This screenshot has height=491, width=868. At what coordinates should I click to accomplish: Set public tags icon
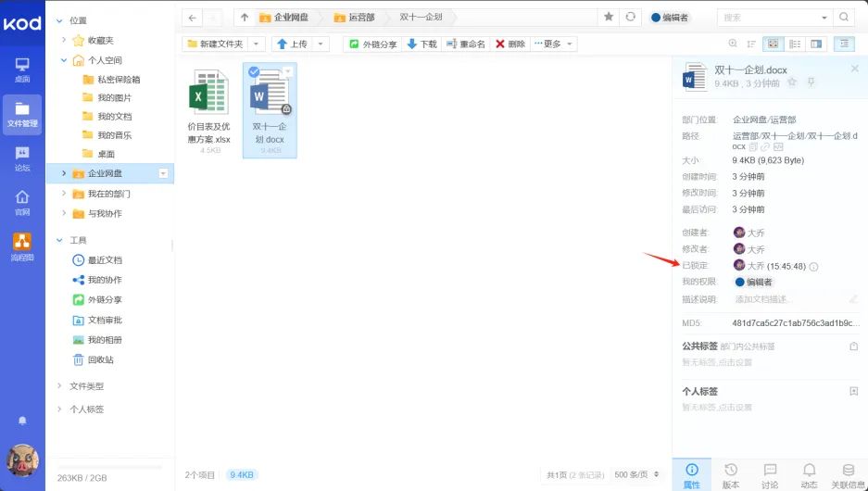[x=853, y=346]
